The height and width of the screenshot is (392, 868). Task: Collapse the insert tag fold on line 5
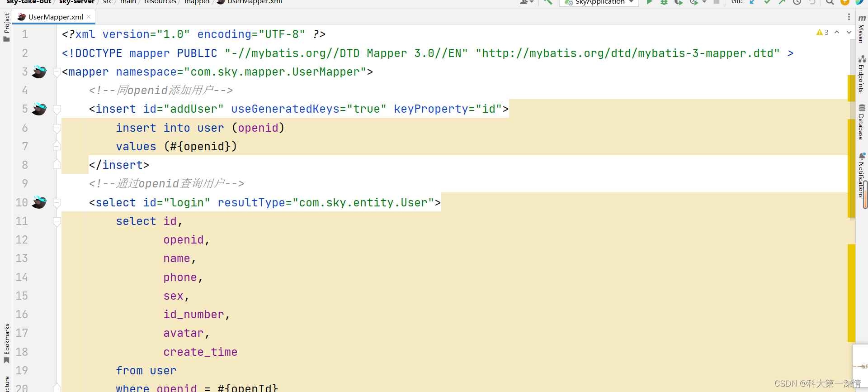pyautogui.click(x=57, y=109)
